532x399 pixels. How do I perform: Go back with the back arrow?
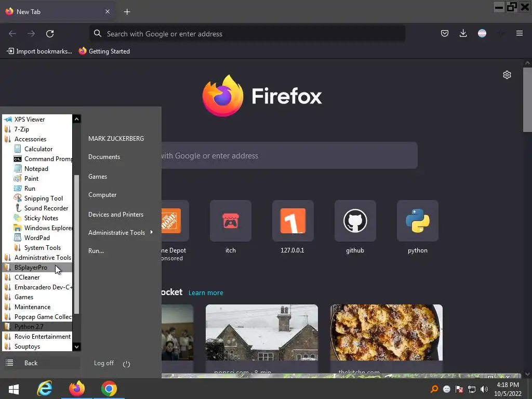coord(12,34)
